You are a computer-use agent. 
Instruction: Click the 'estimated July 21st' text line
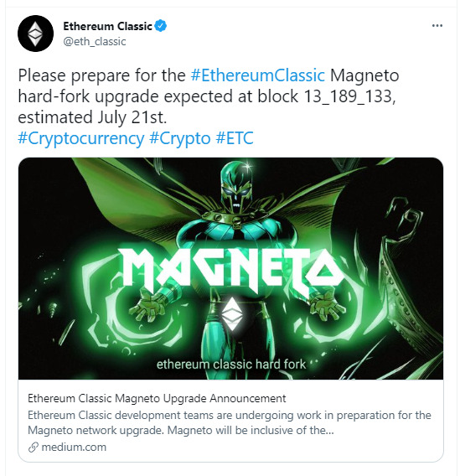92,118
